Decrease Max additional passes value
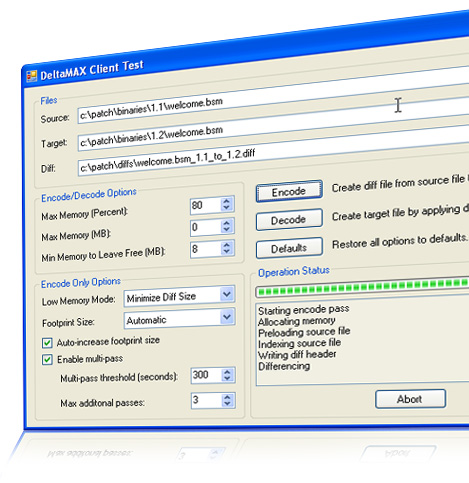Image resolution: width=469 pixels, height=483 pixels. pyautogui.click(x=227, y=404)
